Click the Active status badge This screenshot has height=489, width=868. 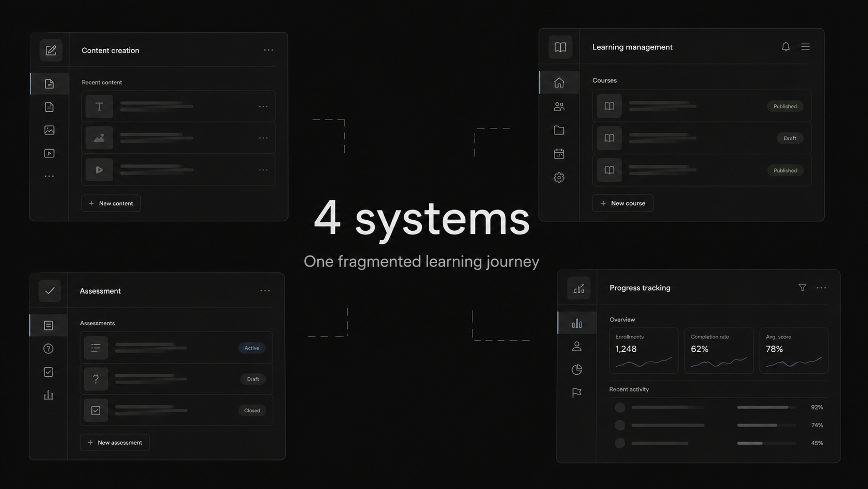click(252, 348)
